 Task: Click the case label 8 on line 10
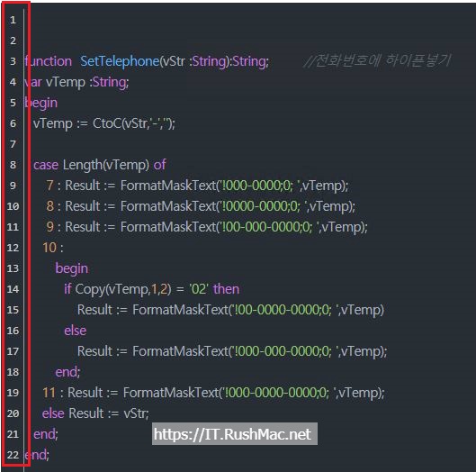[x=50, y=206]
